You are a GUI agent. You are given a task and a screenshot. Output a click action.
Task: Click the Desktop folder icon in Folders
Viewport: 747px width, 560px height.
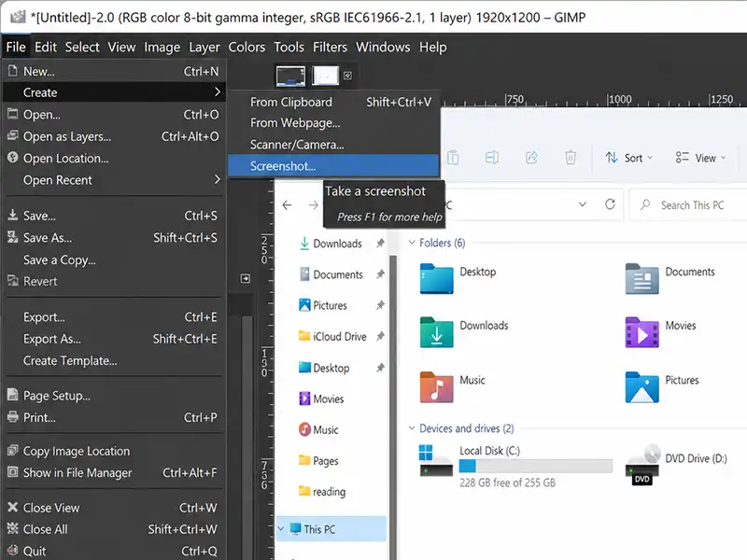(x=436, y=278)
